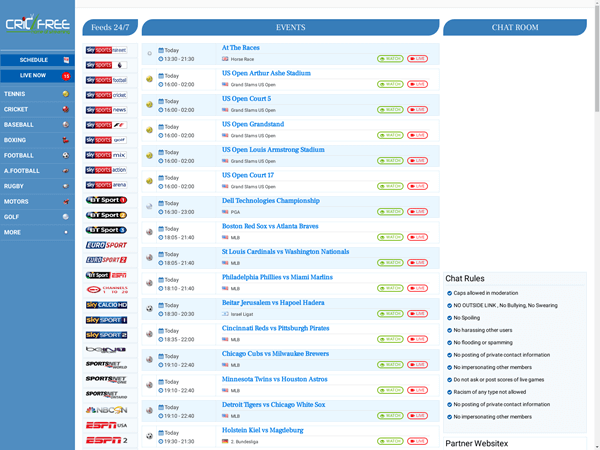Click Watch button for At The Races
The height and width of the screenshot is (450, 600).
click(x=390, y=59)
